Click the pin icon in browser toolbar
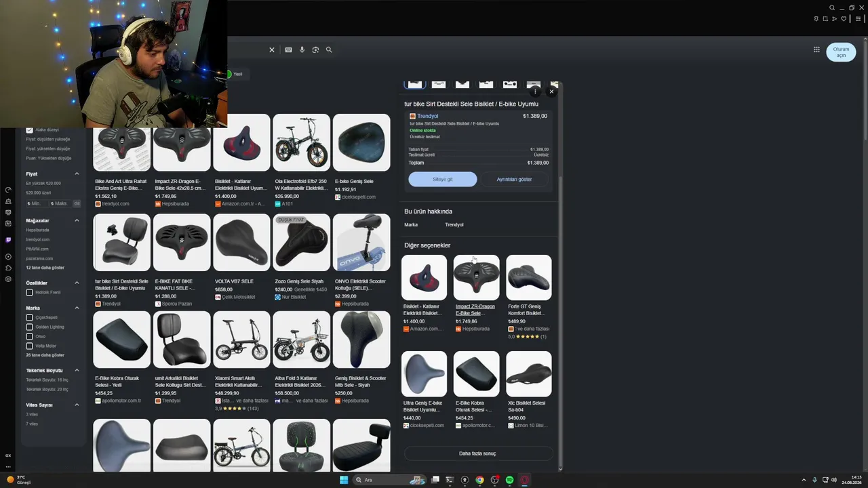Image resolution: width=868 pixels, height=488 pixels. [816, 19]
